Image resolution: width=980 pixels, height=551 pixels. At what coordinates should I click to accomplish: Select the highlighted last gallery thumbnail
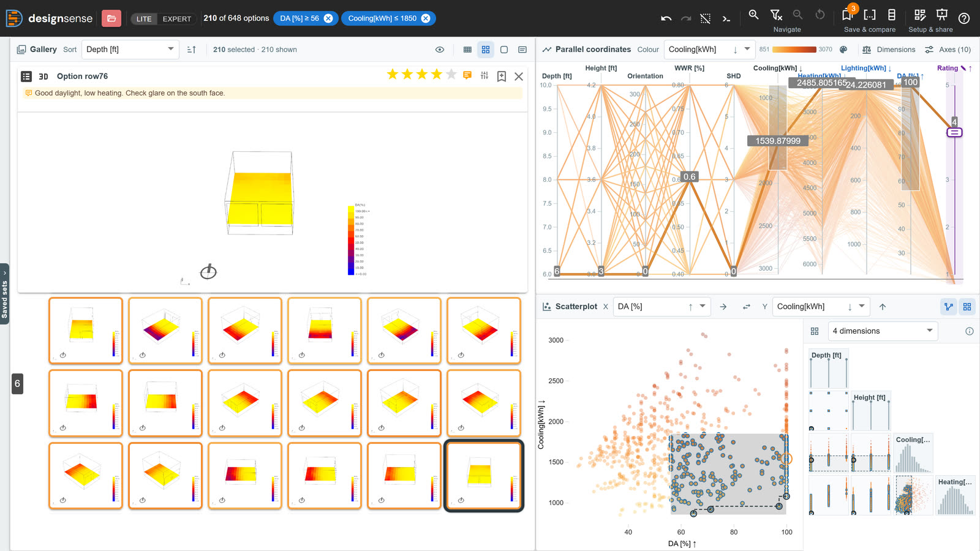pyautogui.click(x=484, y=476)
